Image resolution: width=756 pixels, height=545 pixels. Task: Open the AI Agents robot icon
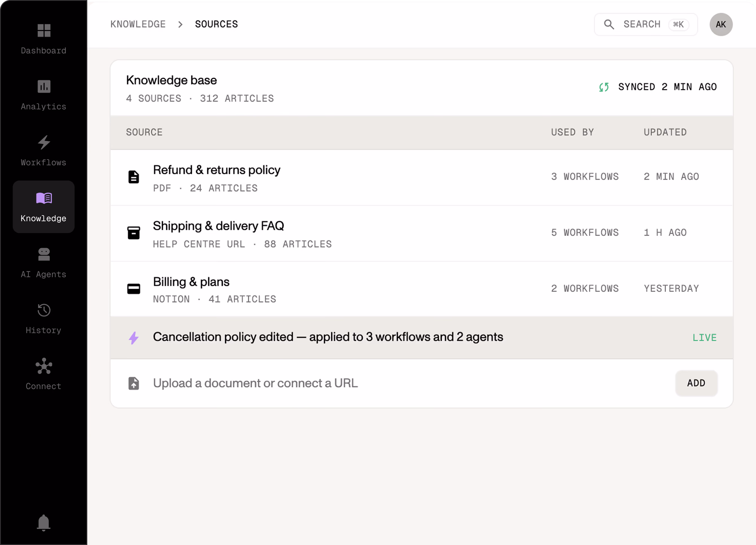pos(44,254)
